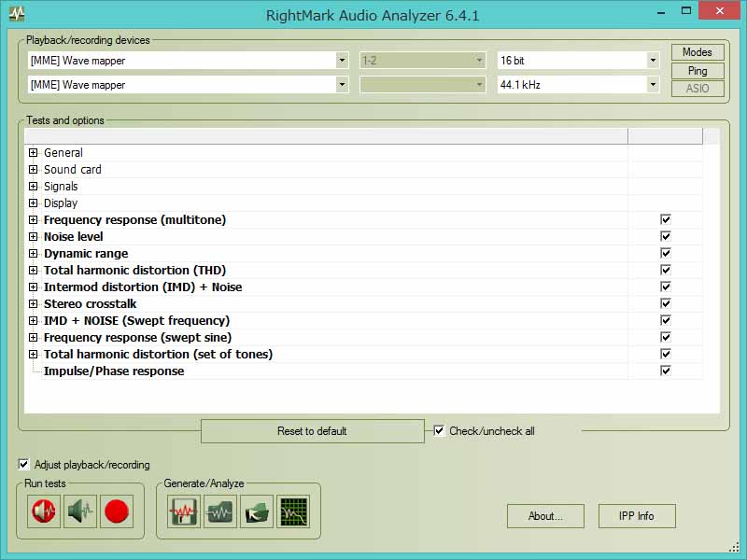Image resolution: width=747 pixels, height=560 pixels.
Task: Click the green speaker playback-only test icon
Action: 80,511
